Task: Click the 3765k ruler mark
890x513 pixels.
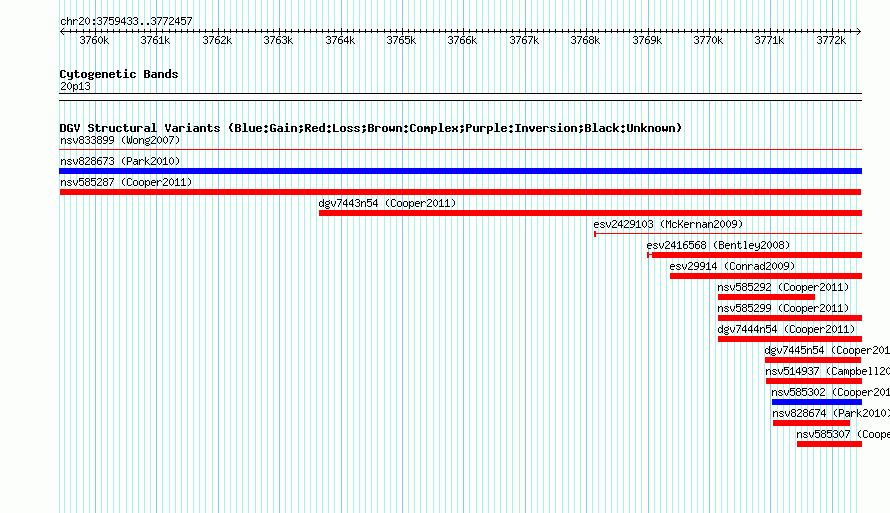Action: click(x=401, y=40)
